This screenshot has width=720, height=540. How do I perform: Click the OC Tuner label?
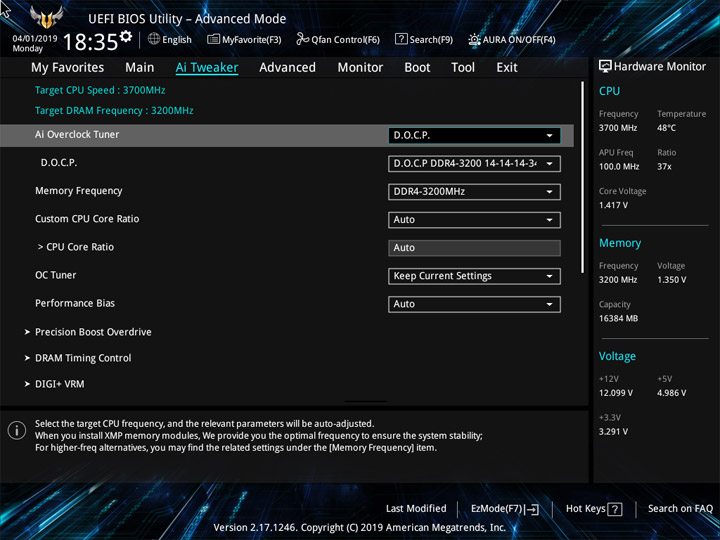[56, 275]
